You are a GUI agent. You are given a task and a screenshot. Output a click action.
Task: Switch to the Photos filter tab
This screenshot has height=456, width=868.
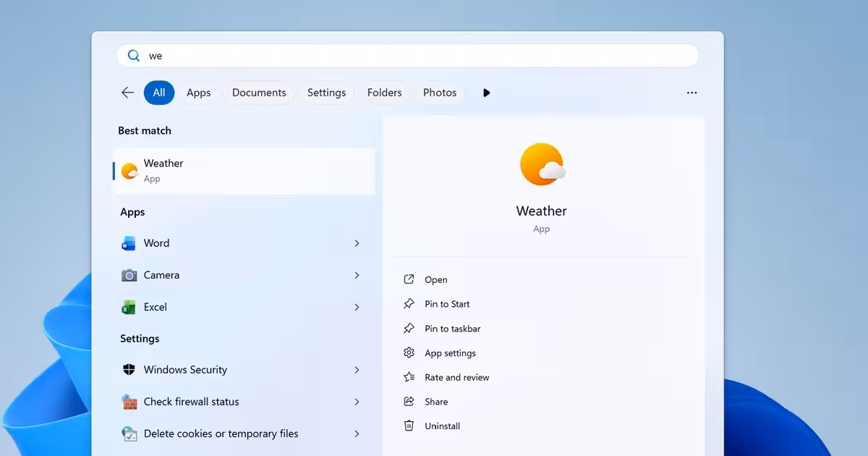coord(440,93)
